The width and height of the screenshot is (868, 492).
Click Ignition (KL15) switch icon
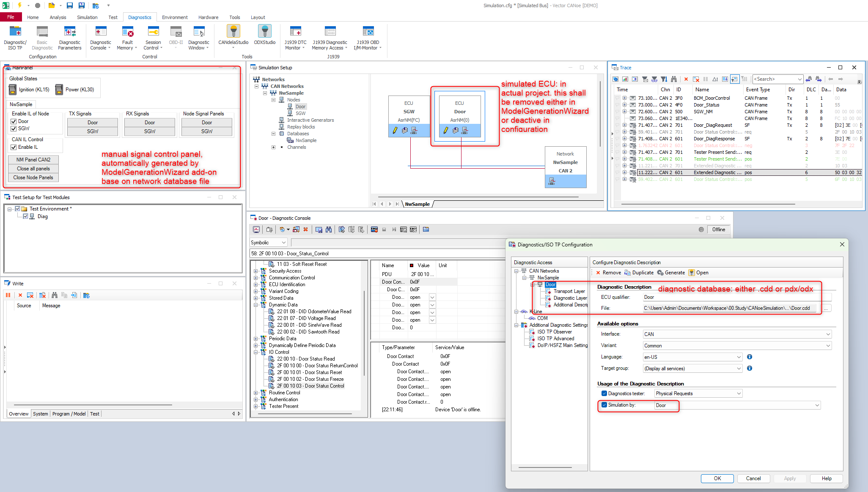(13, 90)
